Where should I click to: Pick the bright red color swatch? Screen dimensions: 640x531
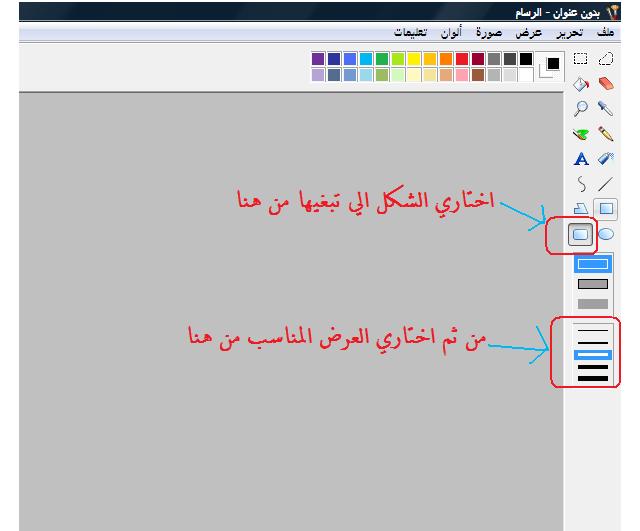(462, 59)
